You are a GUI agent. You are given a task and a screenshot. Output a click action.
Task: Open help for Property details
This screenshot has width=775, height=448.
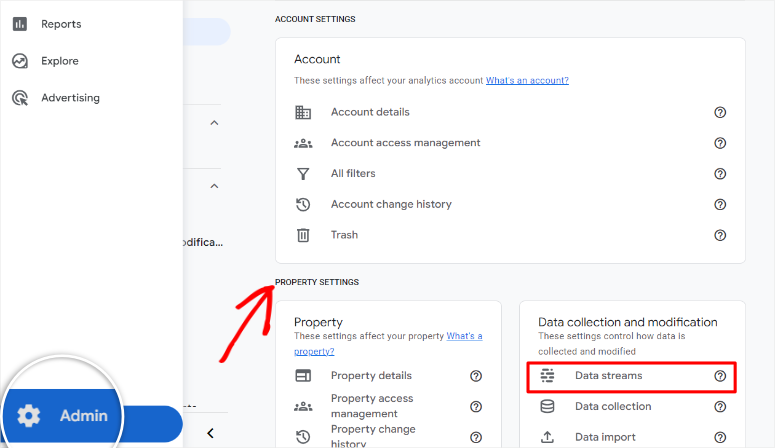[x=476, y=376]
